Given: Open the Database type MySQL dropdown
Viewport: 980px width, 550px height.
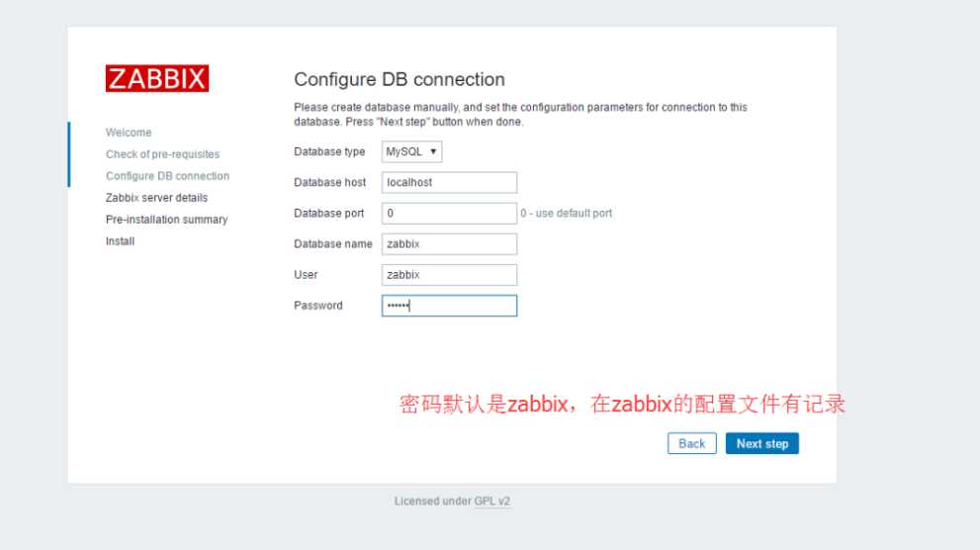Looking at the screenshot, I should tap(411, 151).
